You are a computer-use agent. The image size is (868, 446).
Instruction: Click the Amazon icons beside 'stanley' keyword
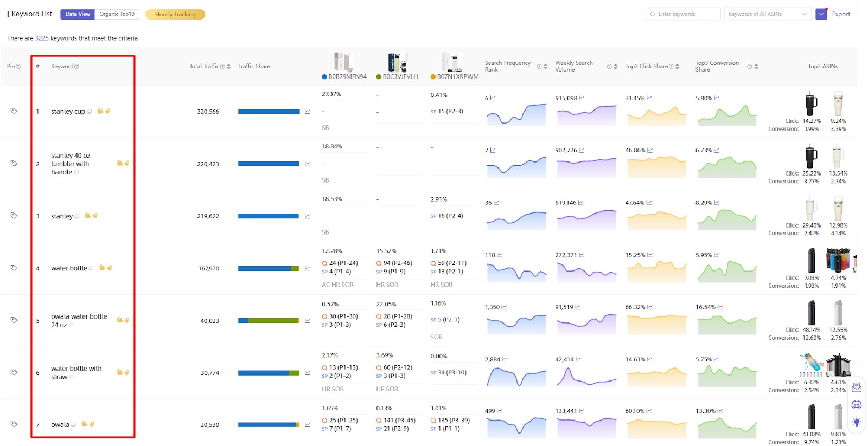[x=91, y=216]
